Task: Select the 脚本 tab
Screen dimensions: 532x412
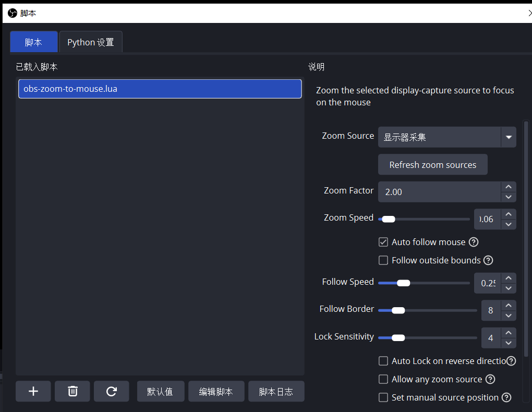Action: pos(33,42)
